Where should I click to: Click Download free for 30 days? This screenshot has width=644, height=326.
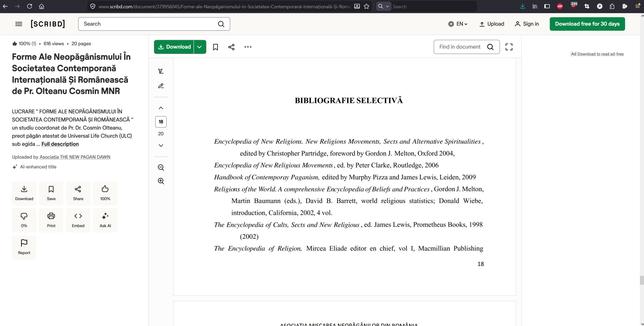pos(587,24)
